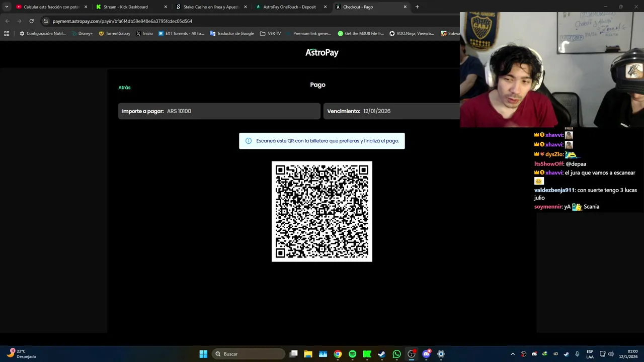Image resolution: width=644 pixels, height=362 pixels.
Task: Open a new browser tab
Action: [417, 7]
